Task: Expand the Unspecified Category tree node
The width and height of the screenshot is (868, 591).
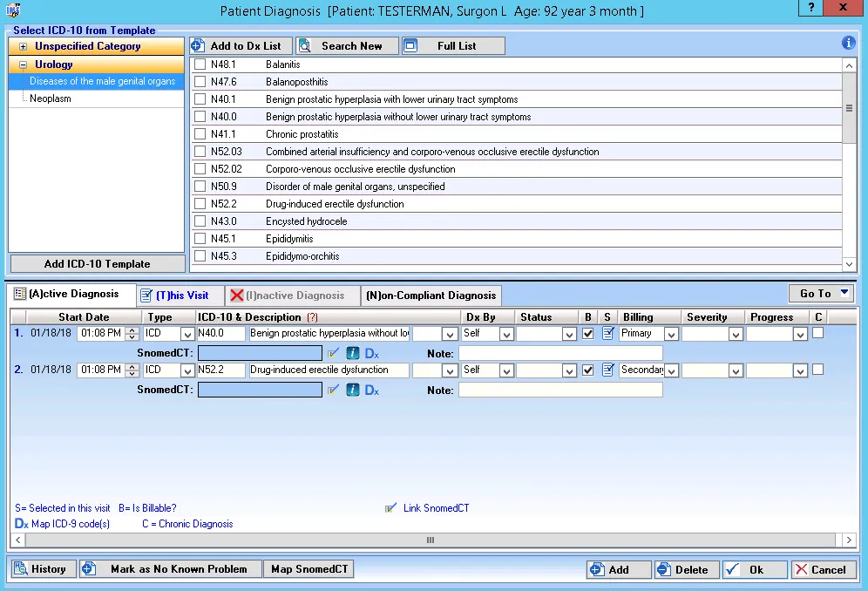Action: 23,46
